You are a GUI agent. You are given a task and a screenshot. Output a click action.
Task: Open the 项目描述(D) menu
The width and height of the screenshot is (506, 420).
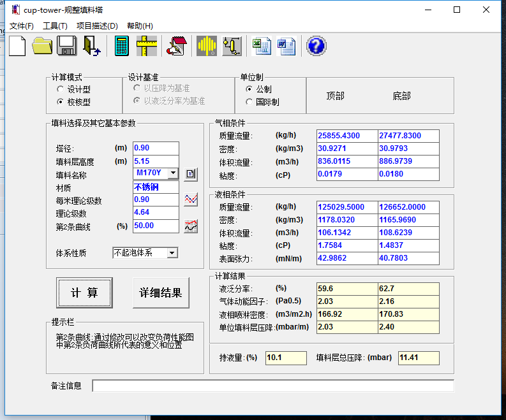(97, 26)
